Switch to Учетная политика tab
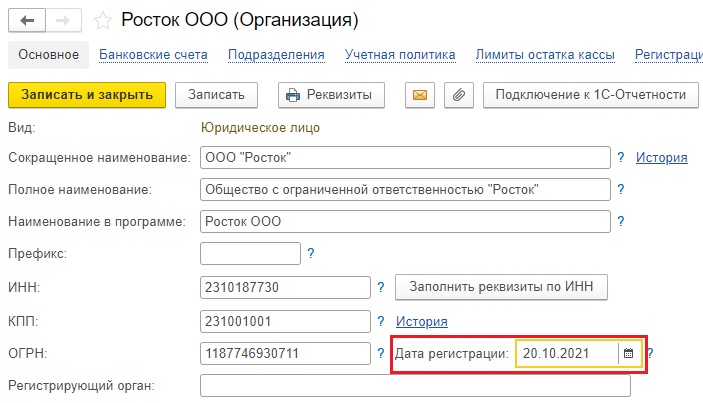This screenshot has width=703, height=403. tap(400, 55)
